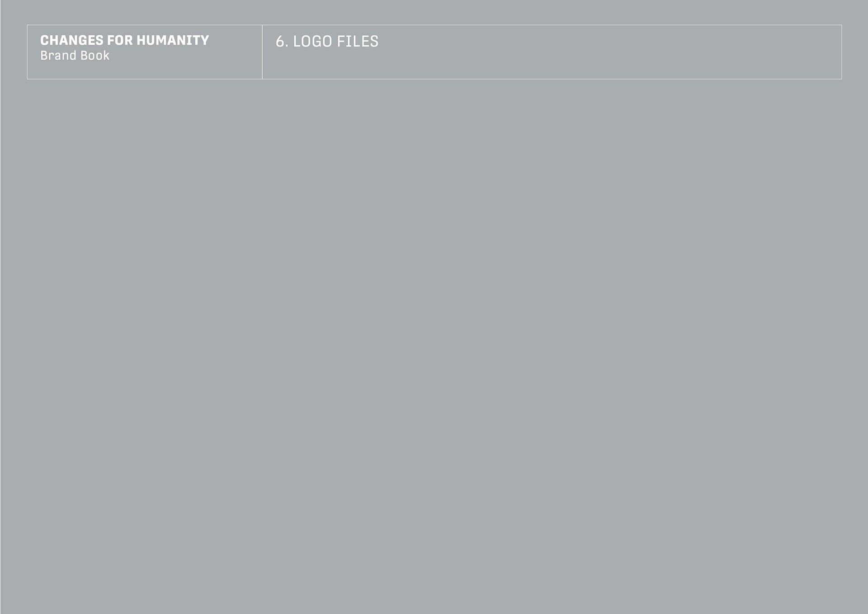Viewport: 868px width, 614px height.
Task: Click the word 'FOR' in the title
Action: pyautogui.click(x=120, y=40)
